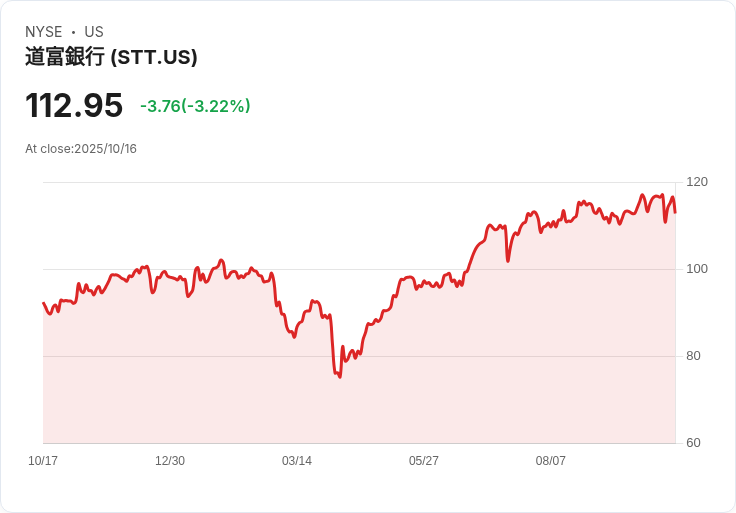
Task: Click the 100 y-axis label
Action: point(697,269)
